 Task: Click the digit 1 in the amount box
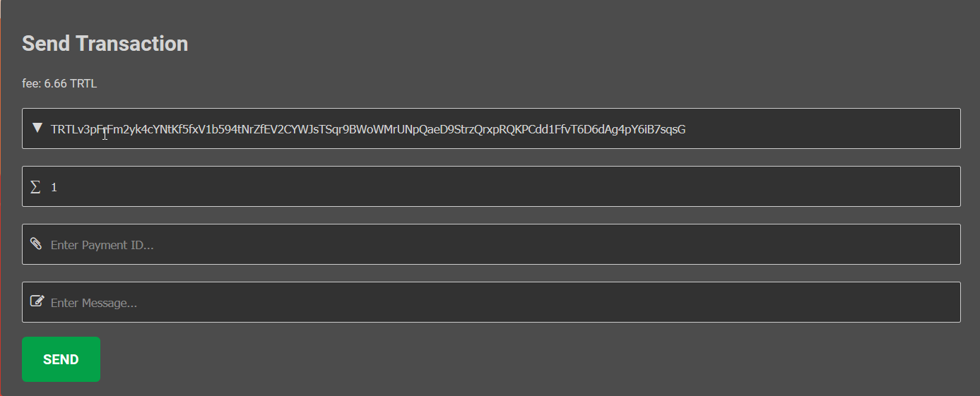[x=54, y=188]
